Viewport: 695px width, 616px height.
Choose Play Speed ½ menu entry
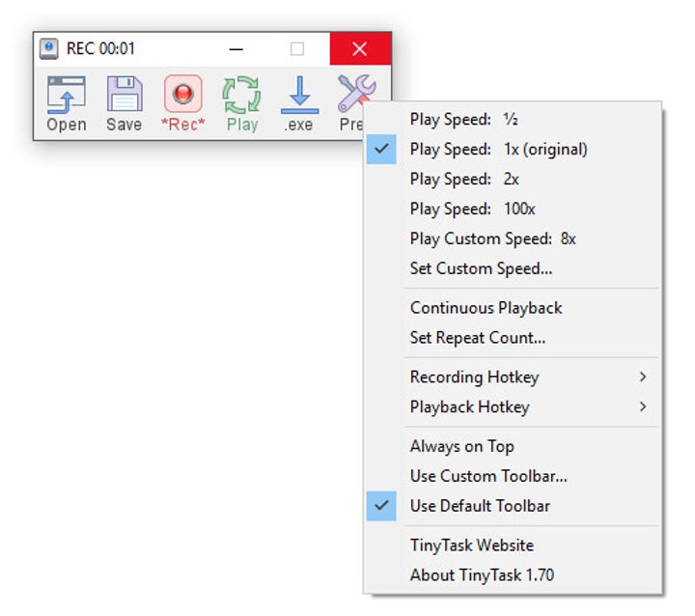(463, 120)
